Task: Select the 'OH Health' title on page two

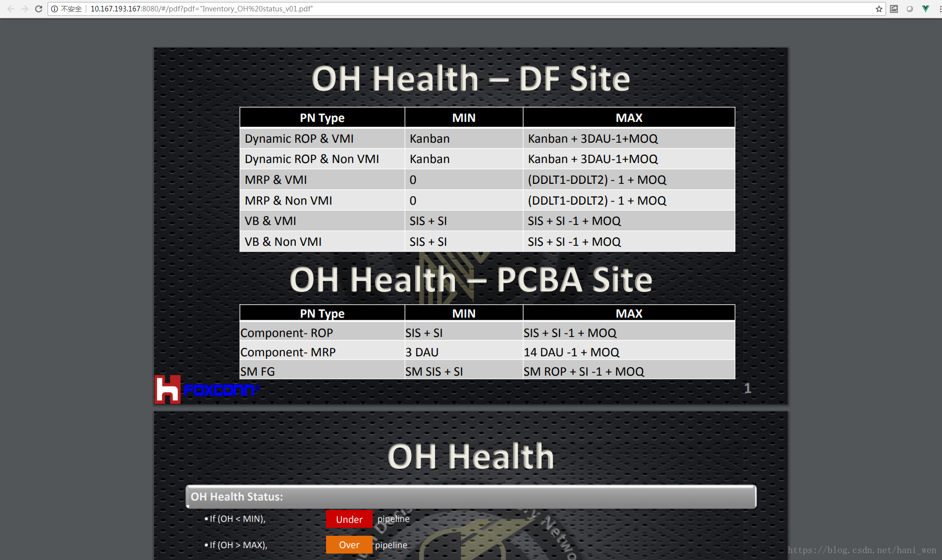Action: coord(471,456)
